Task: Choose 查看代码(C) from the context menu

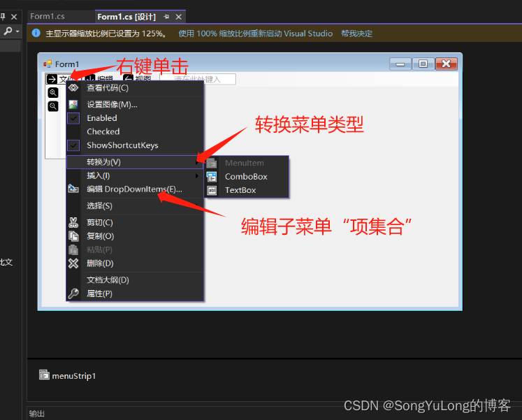Action: pyautogui.click(x=135, y=88)
